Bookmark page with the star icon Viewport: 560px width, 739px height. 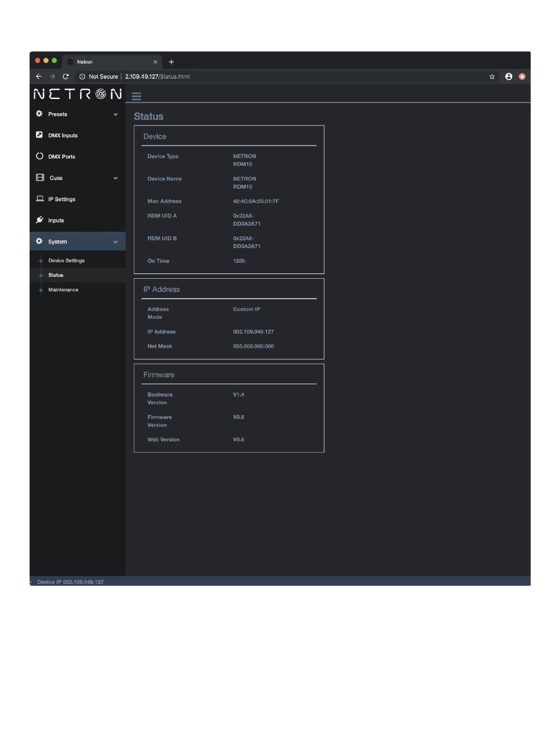coord(492,77)
